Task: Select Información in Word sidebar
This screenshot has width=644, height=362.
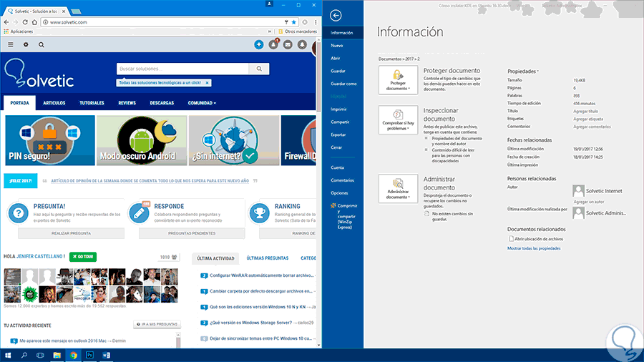Action: pos(343,33)
